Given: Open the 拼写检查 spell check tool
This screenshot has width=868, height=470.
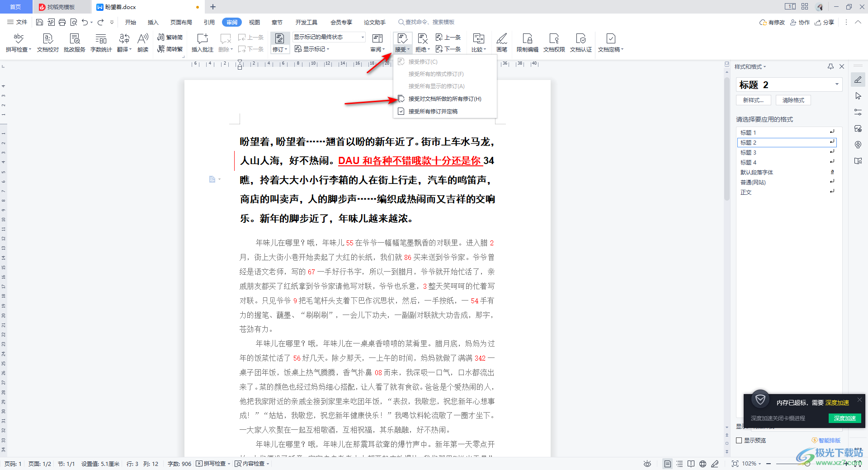Looking at the screenshot, I should pyautogui.click(x=19, y=43).
